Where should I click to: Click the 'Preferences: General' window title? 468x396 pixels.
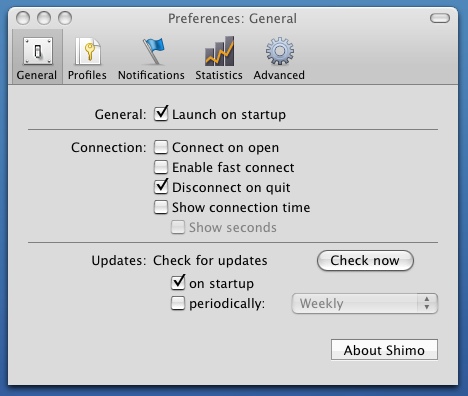232,18
